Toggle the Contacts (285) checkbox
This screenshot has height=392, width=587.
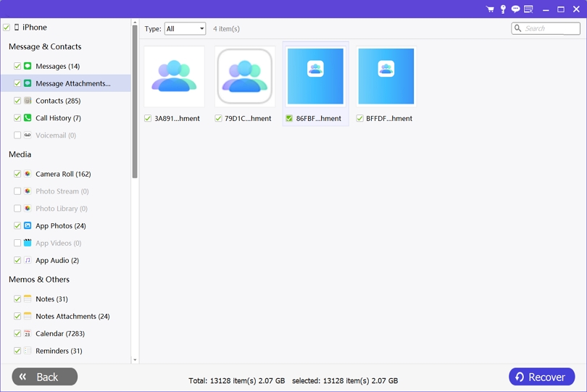click(17, 101)
